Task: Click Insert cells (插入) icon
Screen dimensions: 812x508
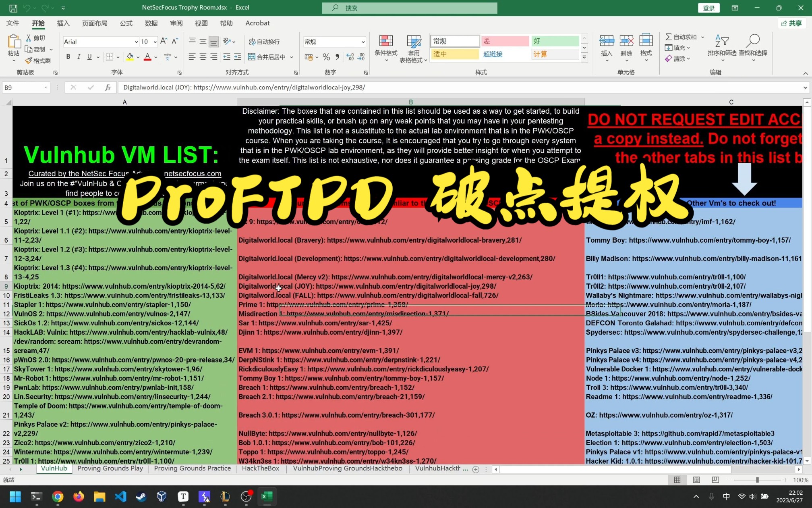Action: pos(606,41)
